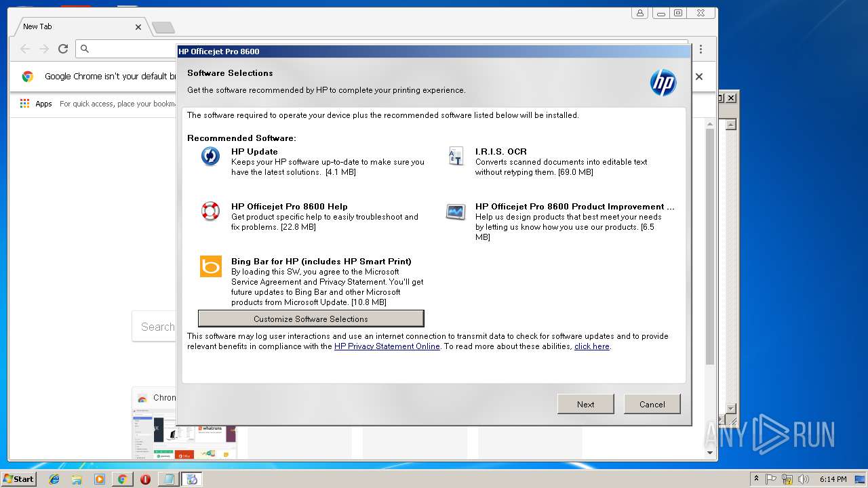This screenshot has width=868, height=488.
Task: Click scroll-up arrow in the background window
Action: [730, 125]
